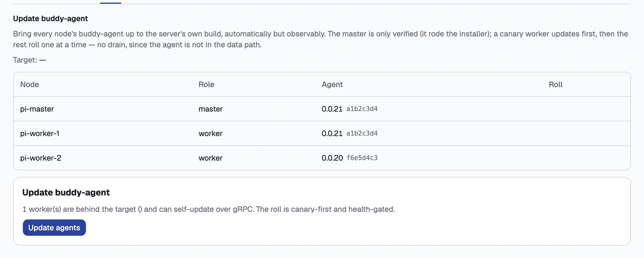The image size is (644, 258).
Task: Click agent version of pi-master row
Action: [x=349, y=109]
